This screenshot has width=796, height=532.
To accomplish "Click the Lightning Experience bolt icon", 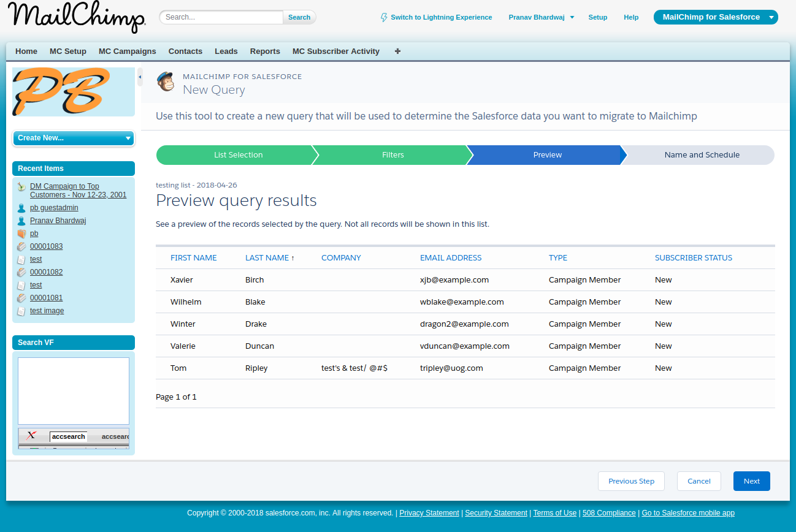I will (x=384, y=17).
